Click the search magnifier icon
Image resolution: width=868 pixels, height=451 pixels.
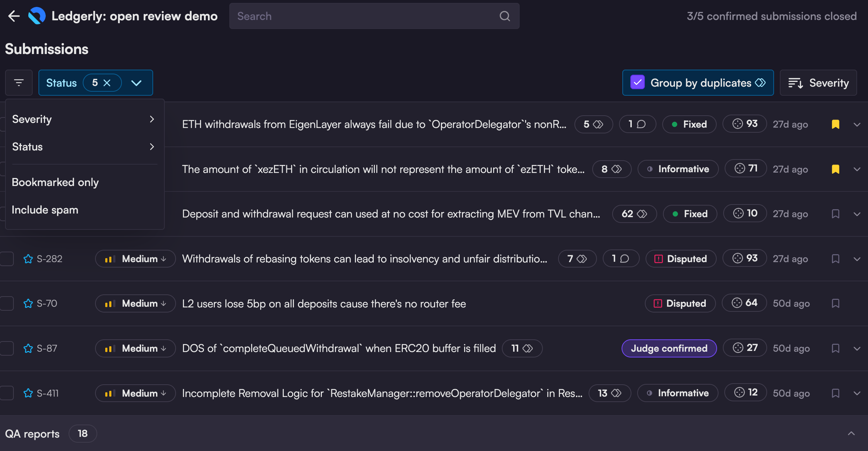[x=505, y=16]
